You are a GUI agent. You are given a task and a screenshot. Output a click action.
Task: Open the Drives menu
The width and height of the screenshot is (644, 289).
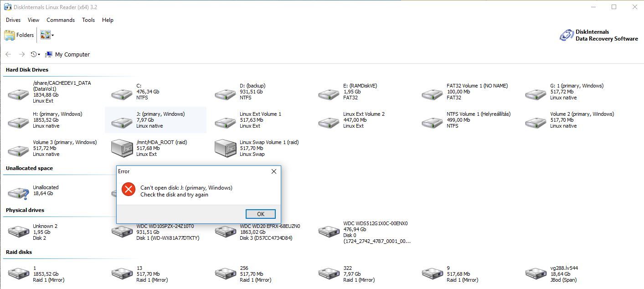coord(13,20)
